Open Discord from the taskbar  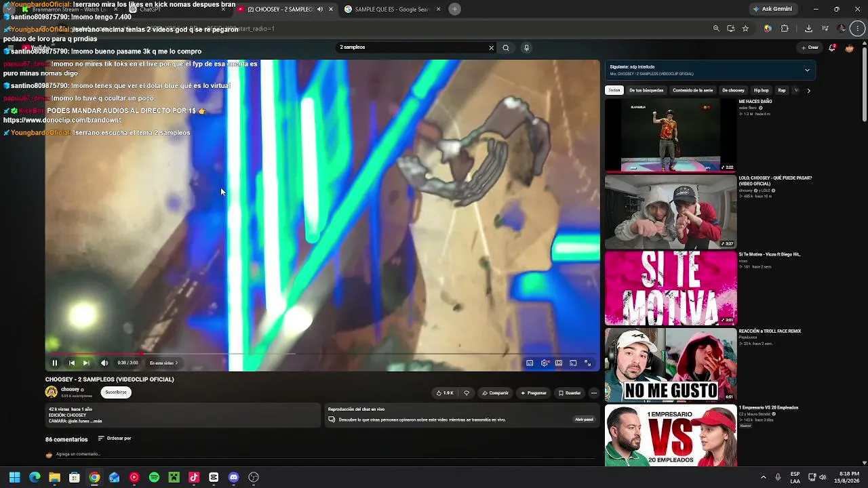coord(234,477)
